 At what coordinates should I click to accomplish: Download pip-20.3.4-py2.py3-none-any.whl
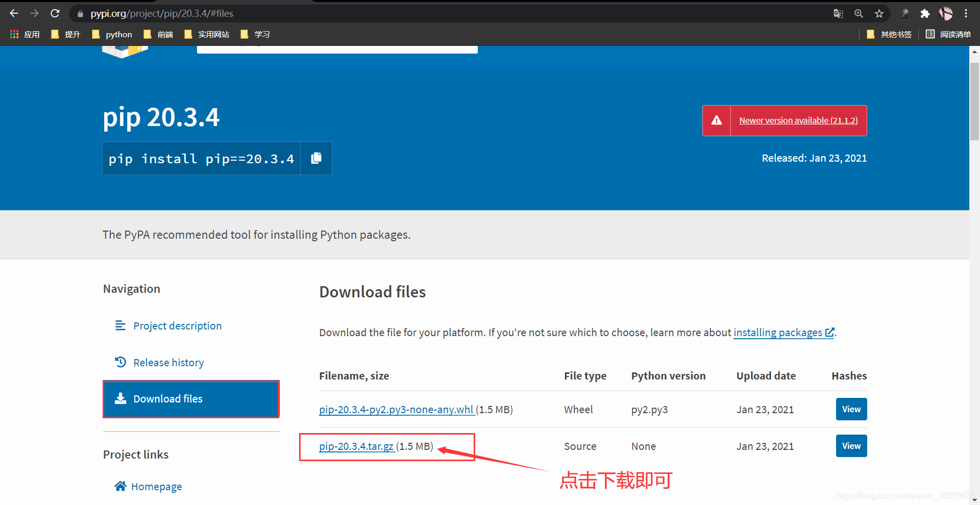[x=397, y=410]
